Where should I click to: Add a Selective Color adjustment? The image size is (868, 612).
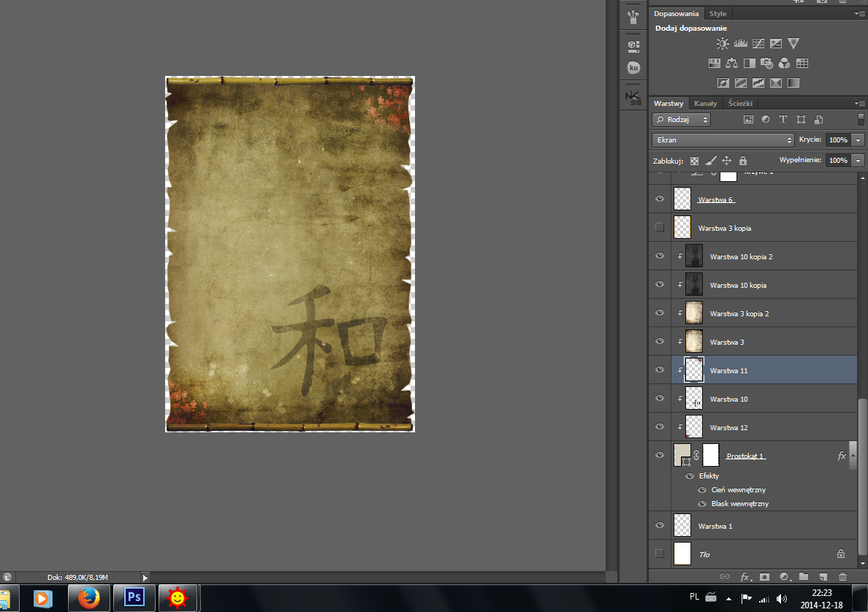pos(776,83)
